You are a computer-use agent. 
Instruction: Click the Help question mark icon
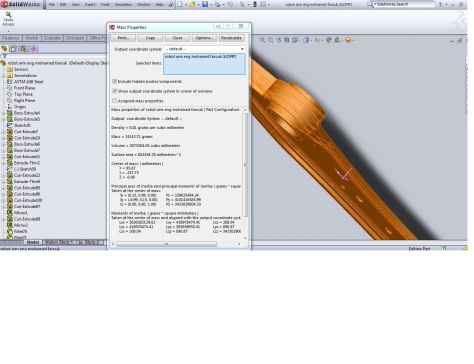pyautogui.click(x=440, y=4)
